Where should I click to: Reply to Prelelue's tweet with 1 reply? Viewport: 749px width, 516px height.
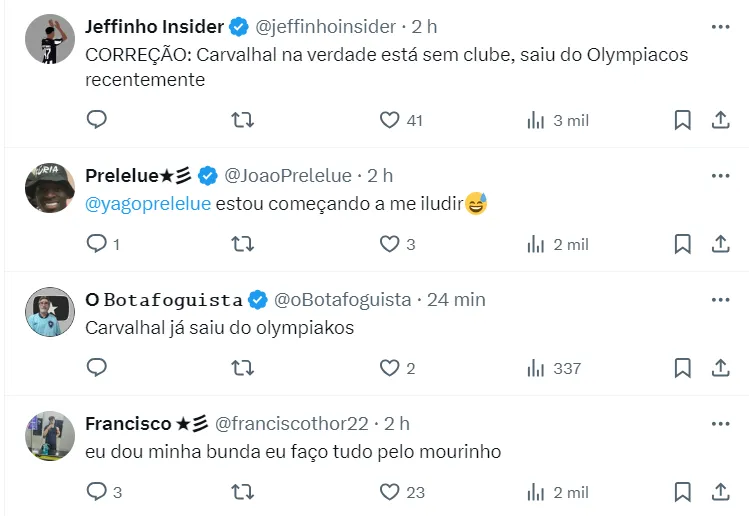tap(97, 244)
